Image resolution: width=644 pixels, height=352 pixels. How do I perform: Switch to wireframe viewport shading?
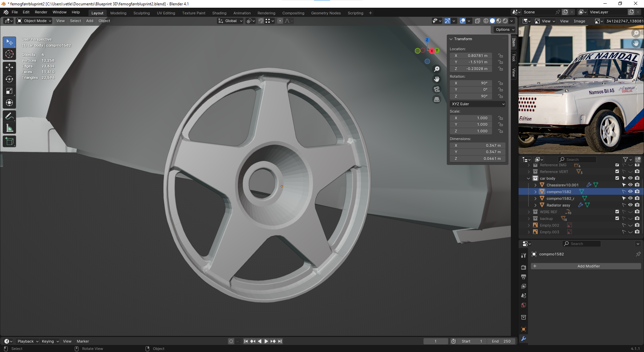[x=486, y=21]
